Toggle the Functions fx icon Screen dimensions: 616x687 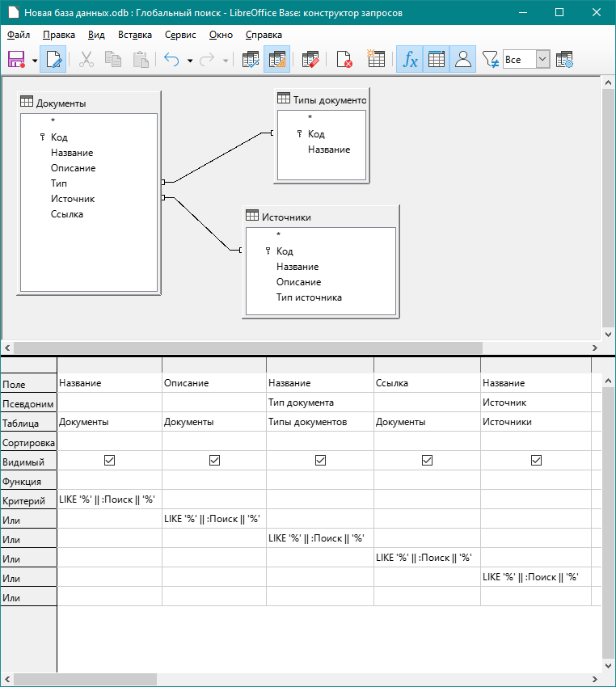[x=410, y=59]
